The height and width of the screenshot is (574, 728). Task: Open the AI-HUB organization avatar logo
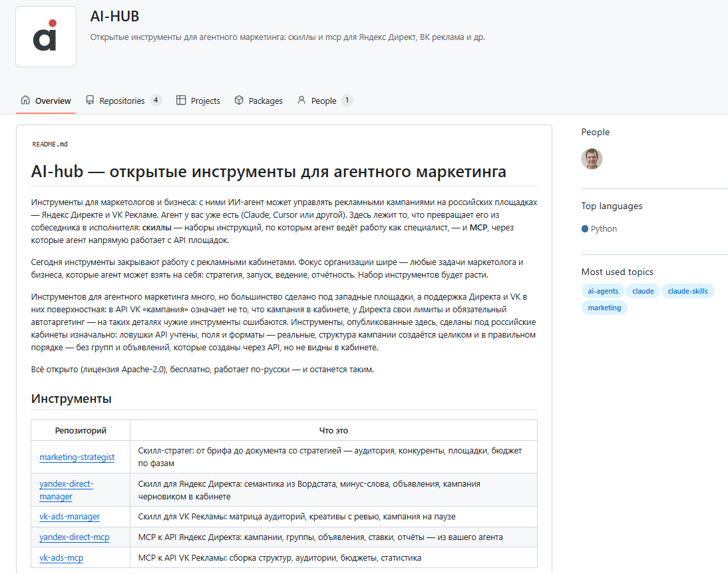tap(46, 37)
